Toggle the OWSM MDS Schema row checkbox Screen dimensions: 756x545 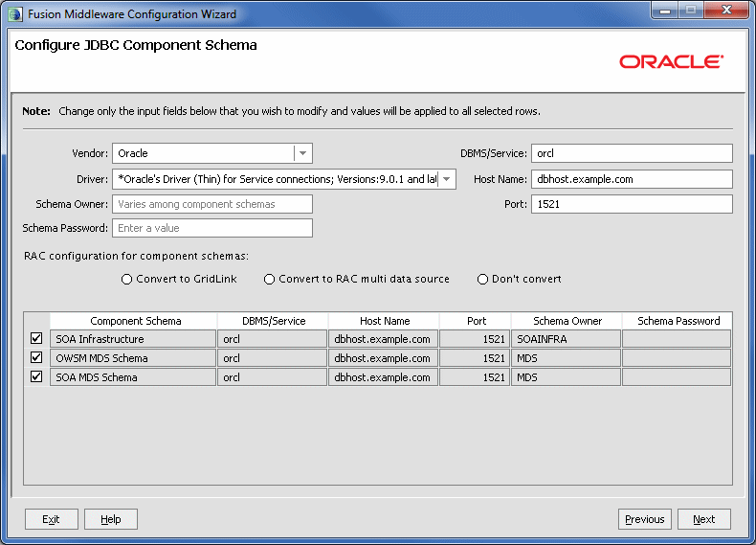pos(36,357)
